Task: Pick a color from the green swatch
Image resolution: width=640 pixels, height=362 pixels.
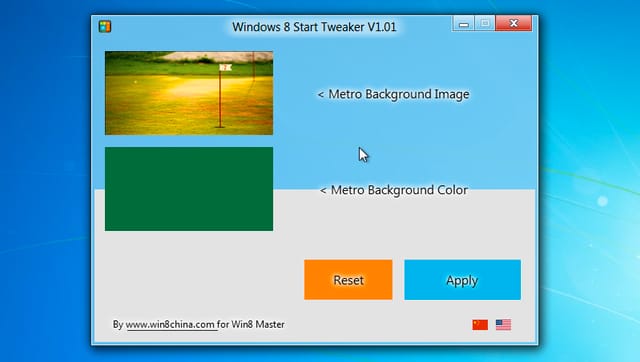Action: click(x=189, y=189)
